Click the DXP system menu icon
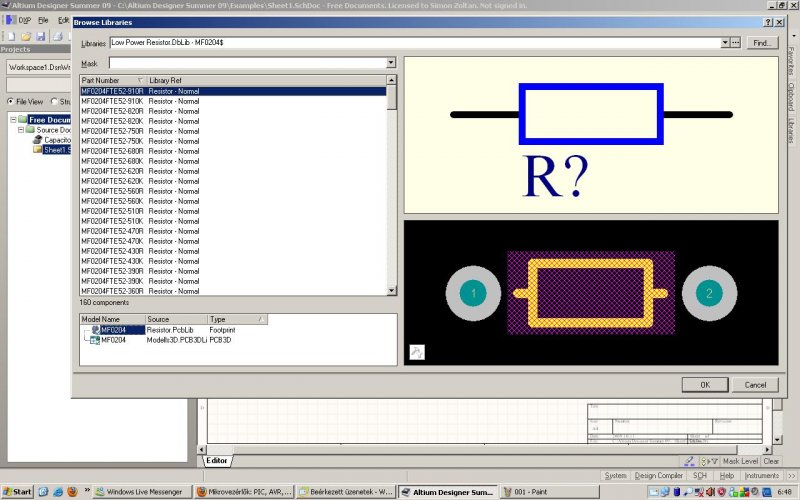The width and height of the screenshot is (800, 500). point(11,20)
